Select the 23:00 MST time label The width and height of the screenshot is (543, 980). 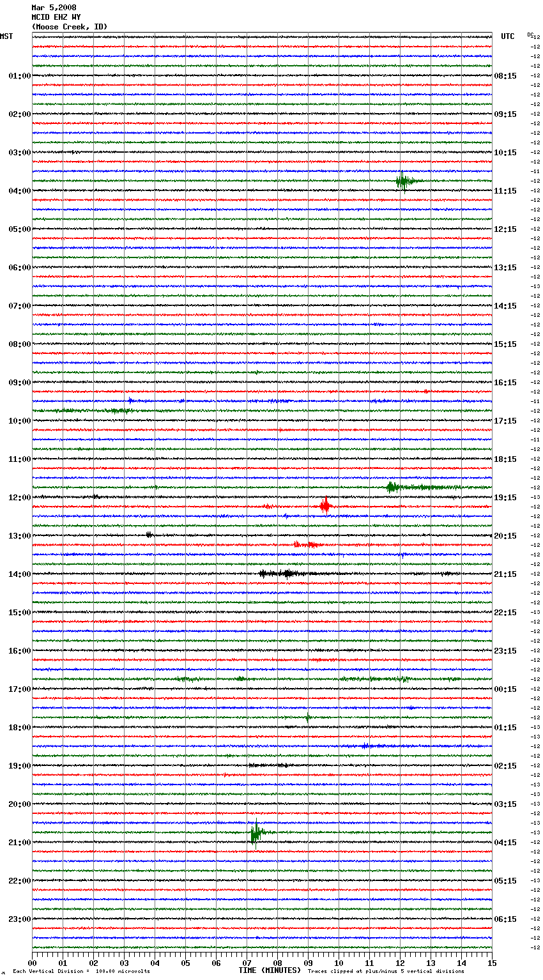(20, 919)
